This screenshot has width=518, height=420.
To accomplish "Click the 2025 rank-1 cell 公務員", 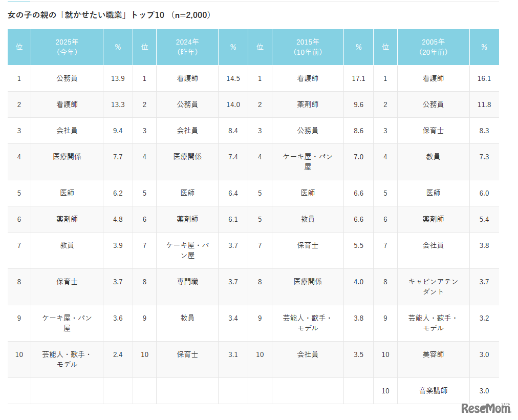I will pos(67,78).
